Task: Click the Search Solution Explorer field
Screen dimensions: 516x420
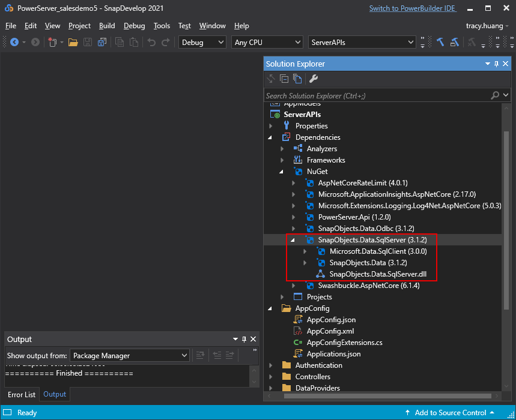Action: point(377,95)
